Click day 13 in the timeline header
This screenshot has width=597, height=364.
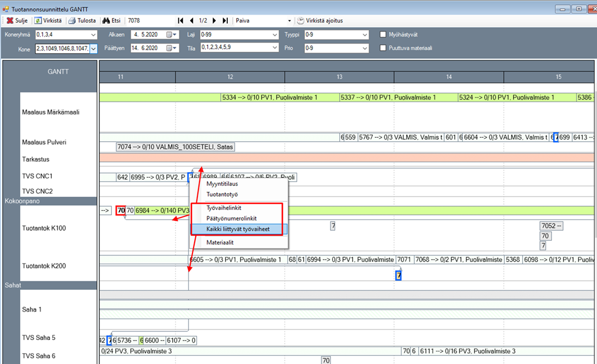pos(339,77)
